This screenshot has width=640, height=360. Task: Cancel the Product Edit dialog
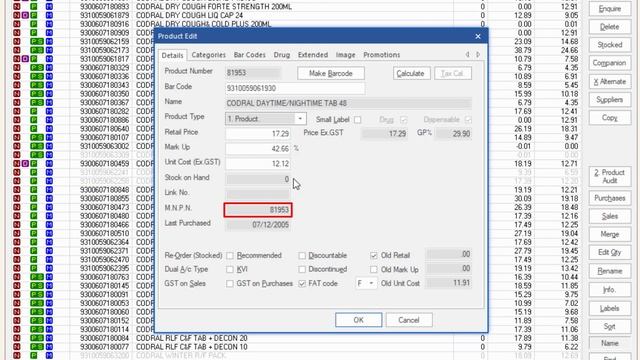409,320
